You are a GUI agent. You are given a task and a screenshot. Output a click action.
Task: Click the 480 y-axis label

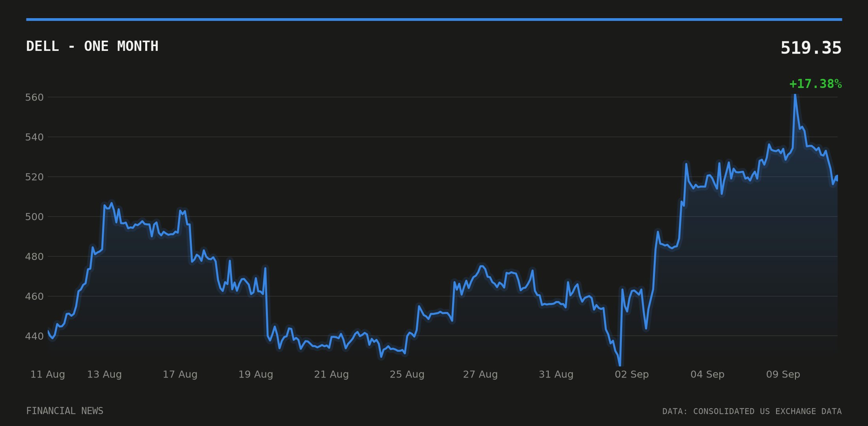pyautogui.click(x=34, y=257)
